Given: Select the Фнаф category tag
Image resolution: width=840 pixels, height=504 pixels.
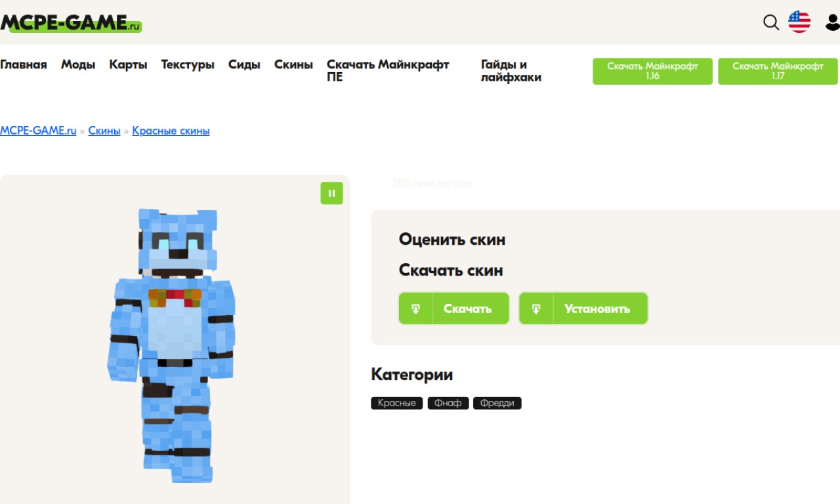Looking at the screenshot, I should click(x=448, y=403).
